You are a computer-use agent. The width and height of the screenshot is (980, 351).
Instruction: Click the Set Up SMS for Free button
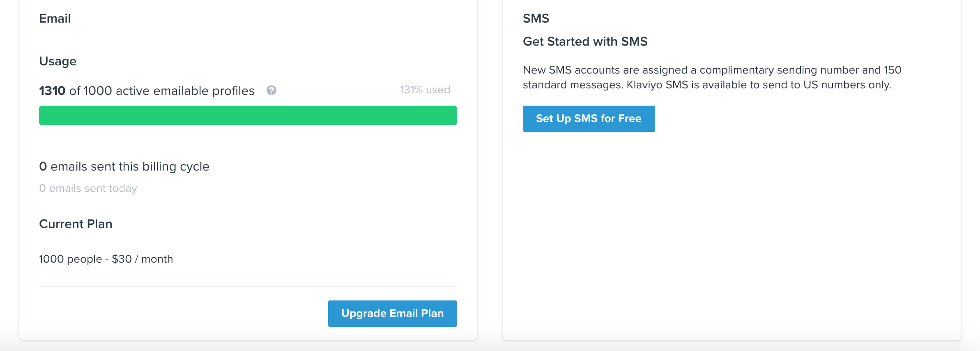pos(589,118)
